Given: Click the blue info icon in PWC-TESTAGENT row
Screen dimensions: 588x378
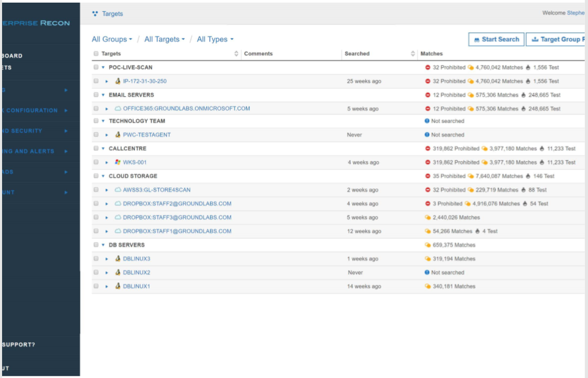Looking at the screenshot, I should pyautogui.click(x=427, y=134).
